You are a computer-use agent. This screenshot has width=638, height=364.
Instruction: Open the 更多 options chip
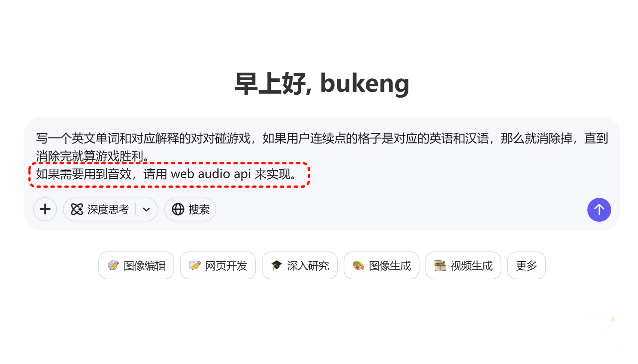526,265
